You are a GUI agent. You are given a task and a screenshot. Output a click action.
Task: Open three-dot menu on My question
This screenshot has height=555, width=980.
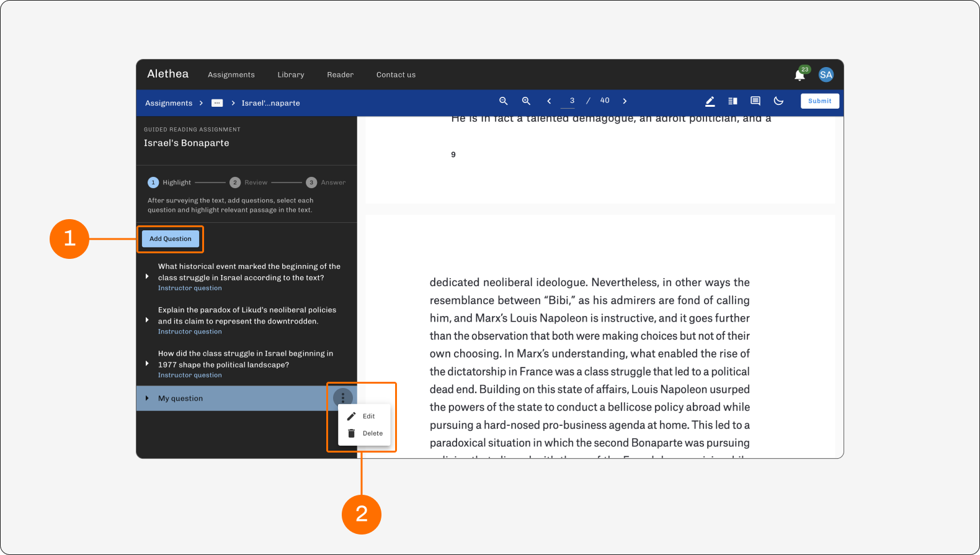click(x=343, y=398)
